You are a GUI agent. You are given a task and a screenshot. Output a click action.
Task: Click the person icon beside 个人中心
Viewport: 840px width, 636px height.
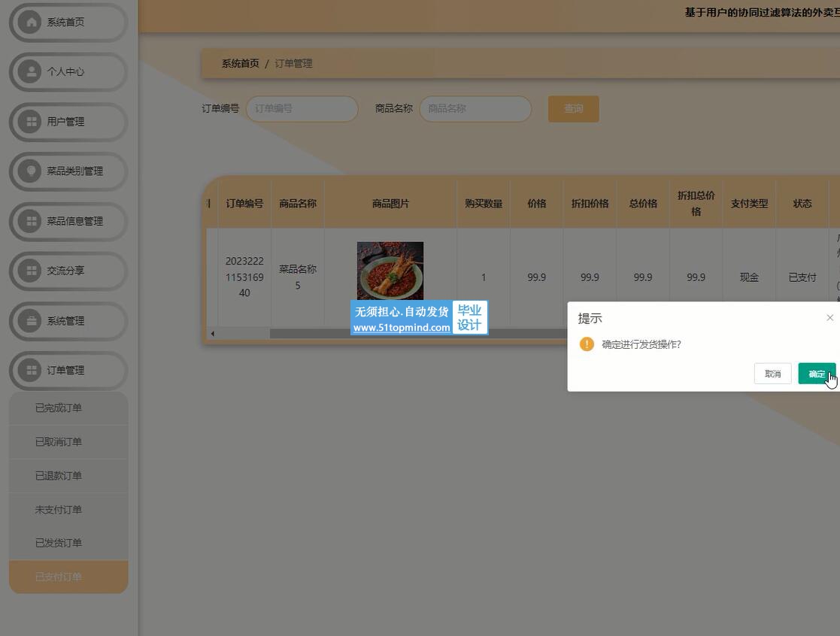(31, 72)
